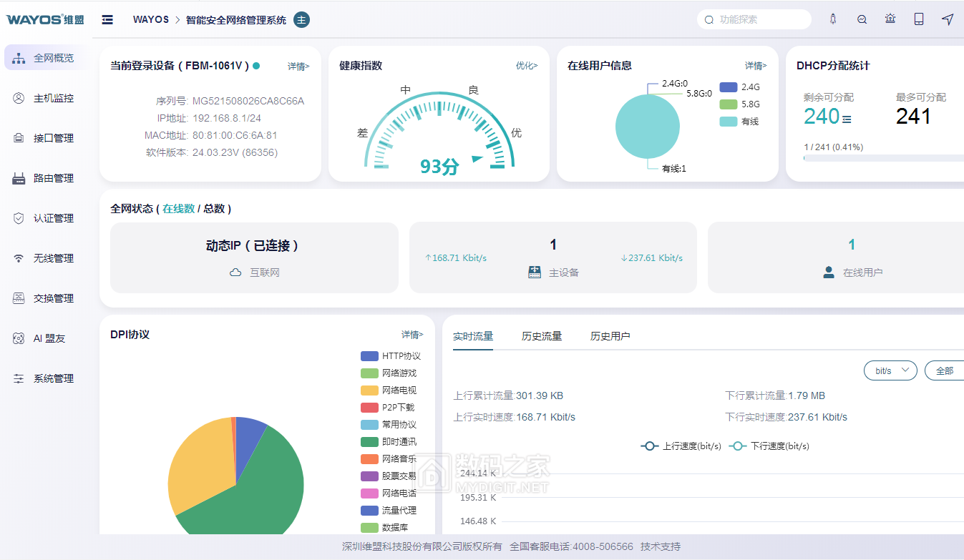Toggle the 上行速度 chart legend
The image size is (964, 560).
point(681,446)
